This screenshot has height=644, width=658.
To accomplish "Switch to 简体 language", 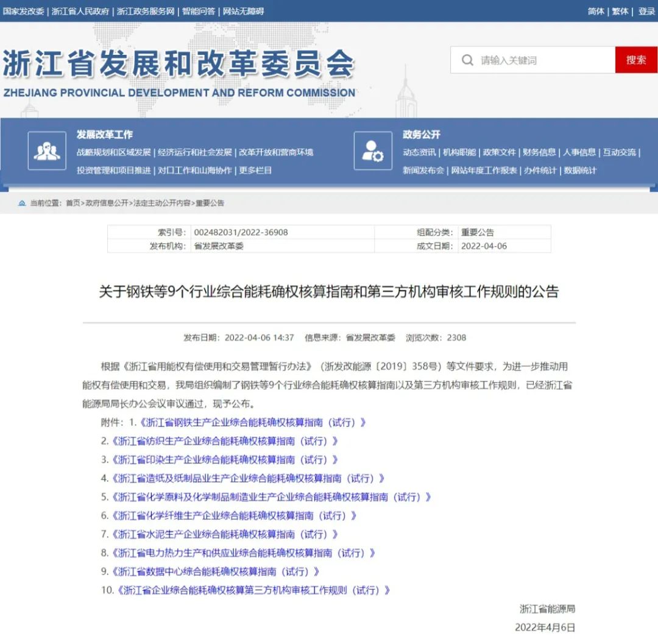I will [x=596, y=12].
